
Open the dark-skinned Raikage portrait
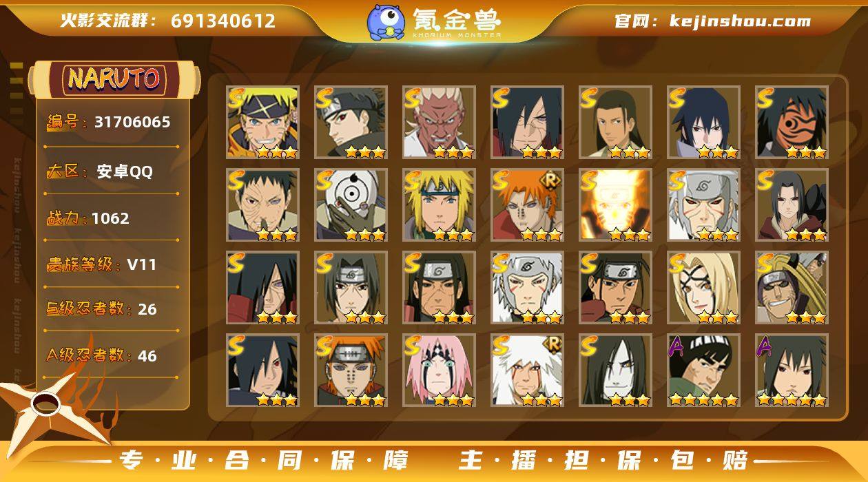pyautogui.click(x=439, y=123)
